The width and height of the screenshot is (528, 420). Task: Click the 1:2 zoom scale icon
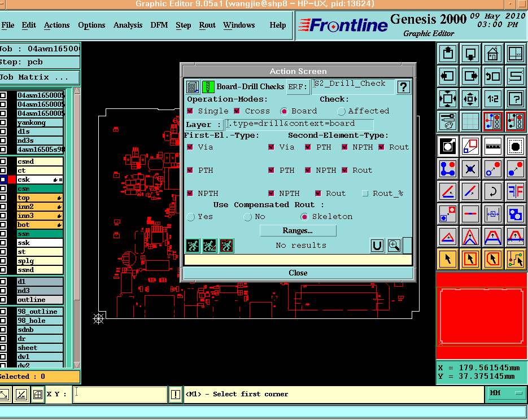tap(492, 99)
